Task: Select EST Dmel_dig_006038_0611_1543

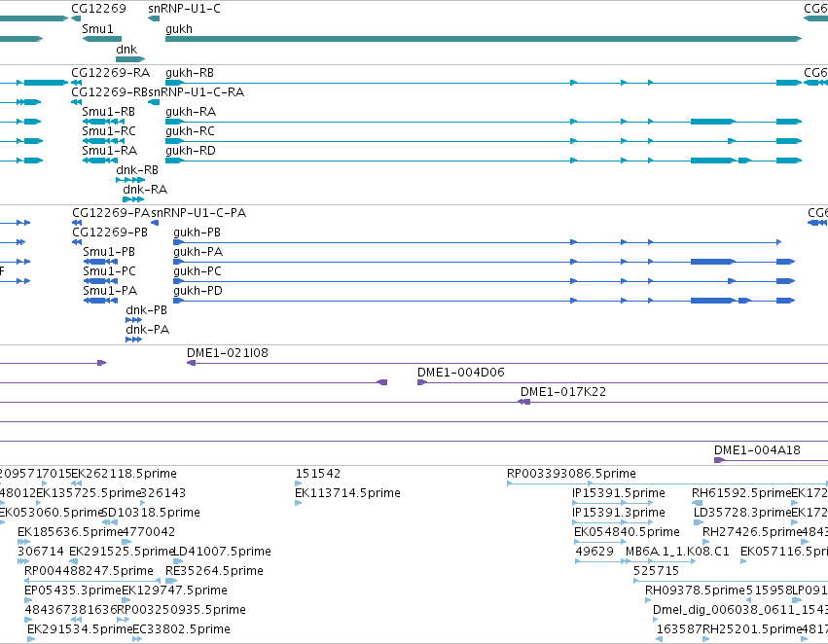Action: click(x=656, y=621)
